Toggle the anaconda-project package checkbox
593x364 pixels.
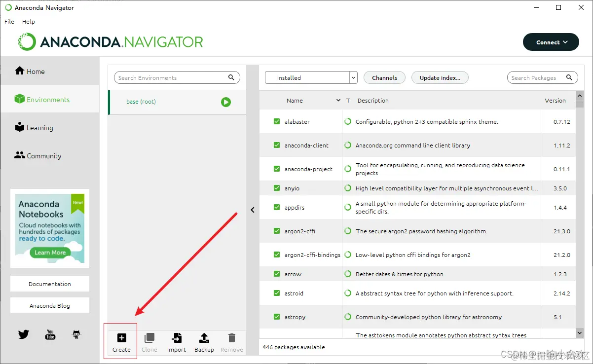[x=277, y=169]
